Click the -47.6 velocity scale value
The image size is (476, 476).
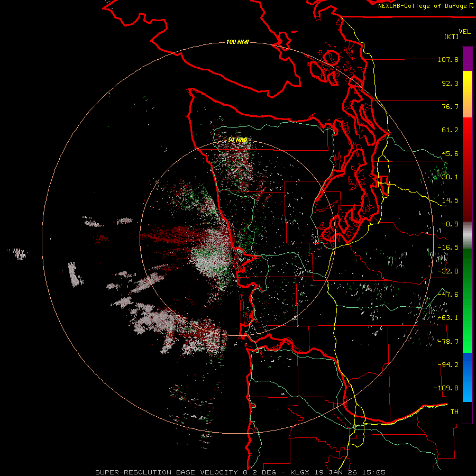[448, 295]
